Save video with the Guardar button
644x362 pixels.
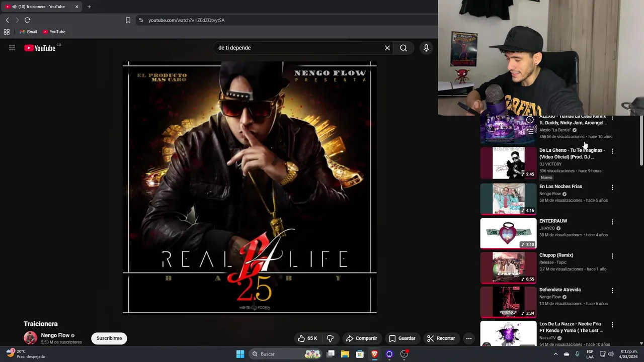point(402,338)
